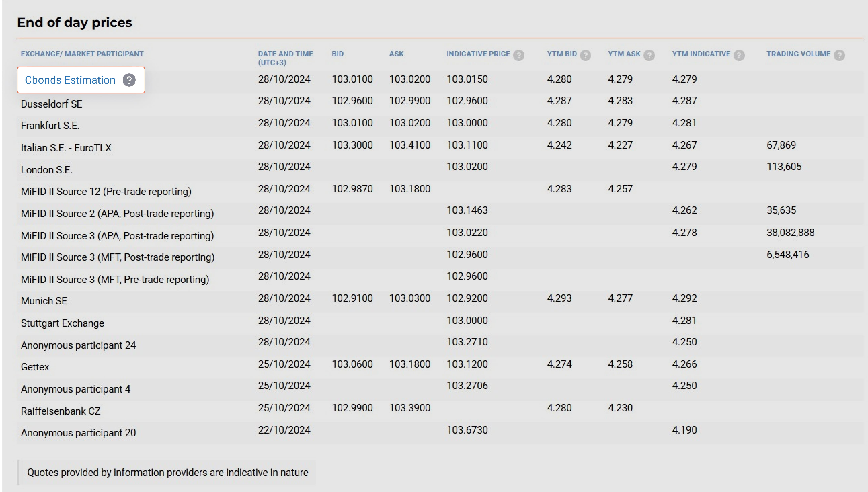This screenshot has height=492, width=868.
Task: Click YTM Bid help question mark
Action: [x=585, y=55]
